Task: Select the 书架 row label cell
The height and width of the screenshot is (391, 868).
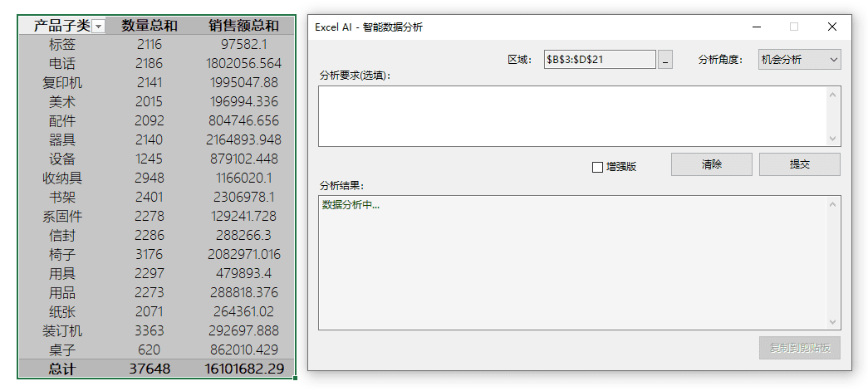Action: click(x=62, y=197)
